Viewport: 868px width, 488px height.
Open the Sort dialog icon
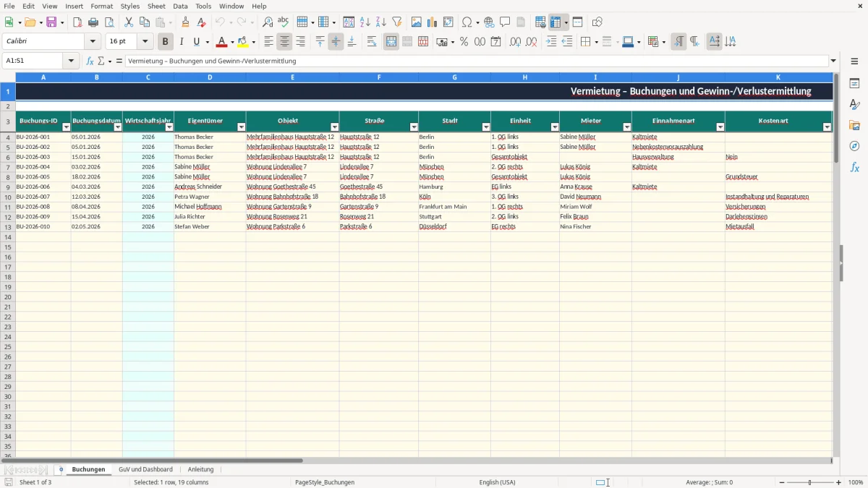coord(349,22)
